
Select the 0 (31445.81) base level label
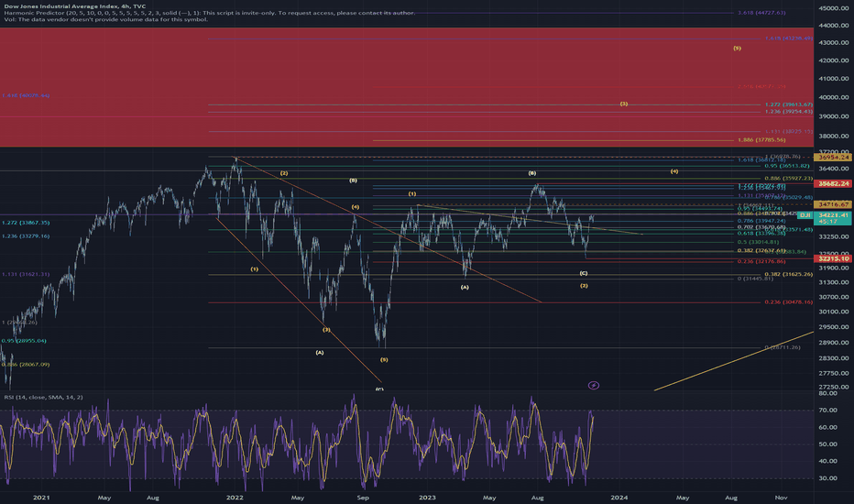coord(755,279)
